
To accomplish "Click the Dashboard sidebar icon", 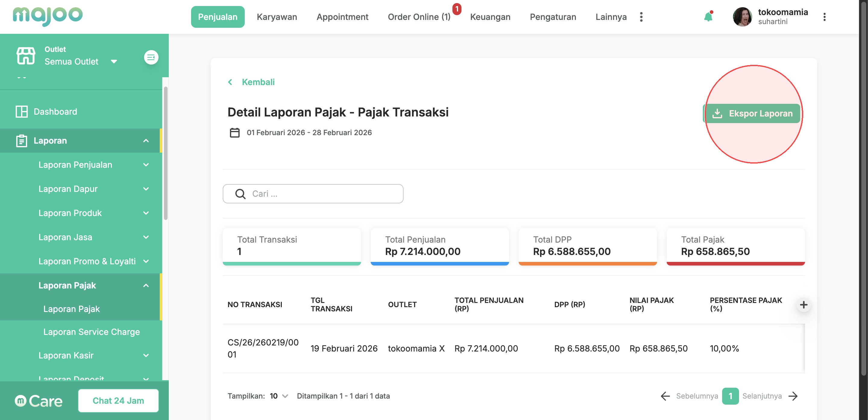I will [22, 112].
